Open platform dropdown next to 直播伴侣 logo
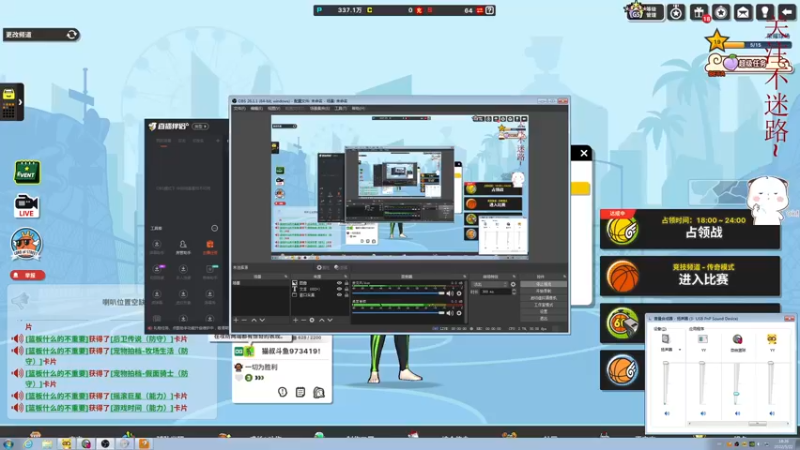 pyautogui.click(x=201, y=126)
